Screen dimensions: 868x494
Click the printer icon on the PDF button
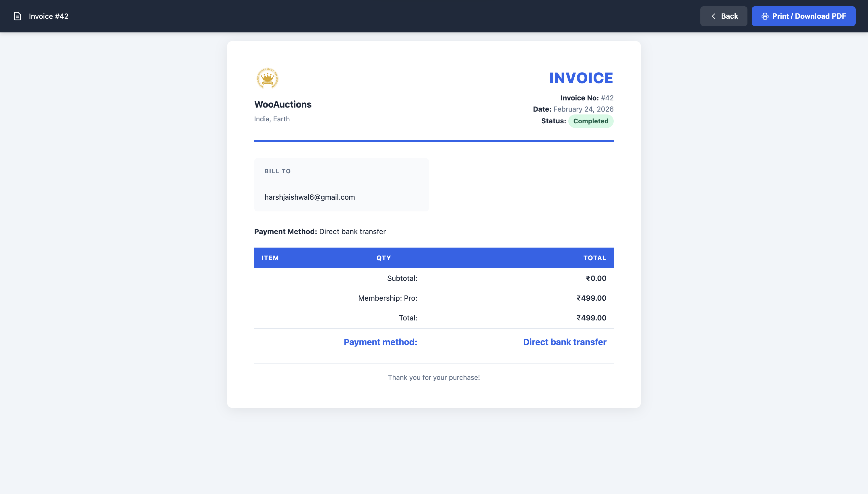(766, 16)
